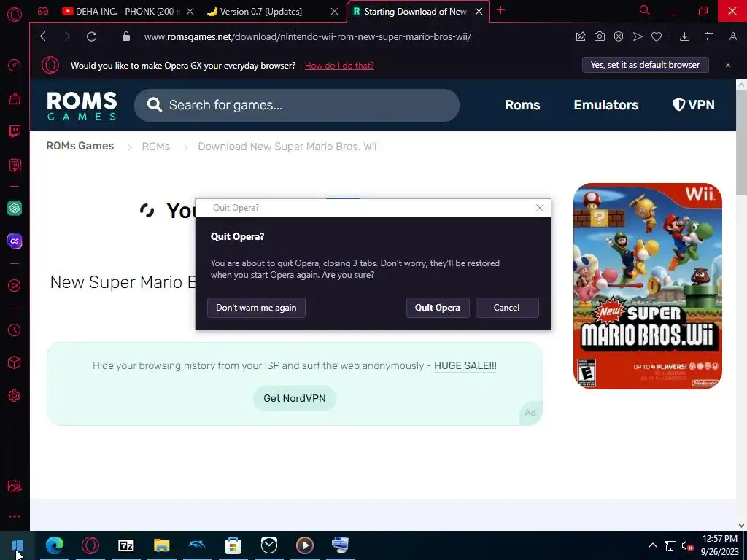
Task: Open GX Control speedometer icon in sidebar
Action: point(15,65)
